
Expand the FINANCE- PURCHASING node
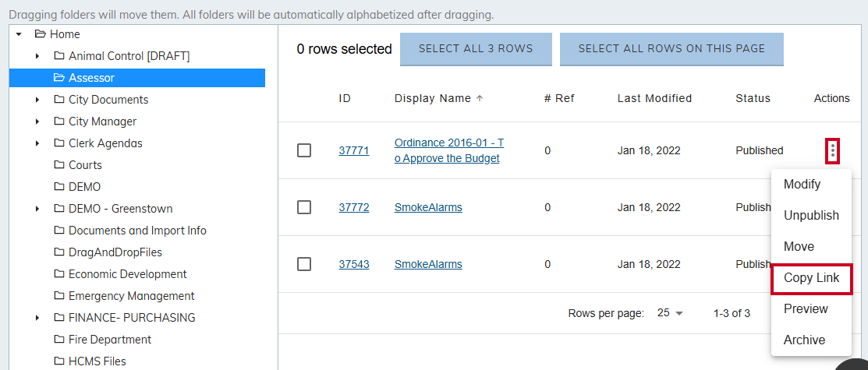pyautogui.click(x=37, y=318)
